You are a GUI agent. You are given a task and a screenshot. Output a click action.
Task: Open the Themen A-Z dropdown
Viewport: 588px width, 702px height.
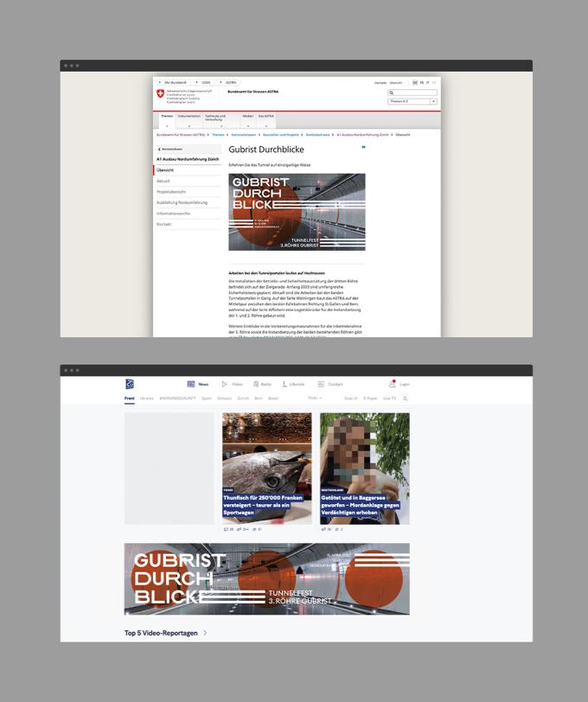tap(412, 101)
